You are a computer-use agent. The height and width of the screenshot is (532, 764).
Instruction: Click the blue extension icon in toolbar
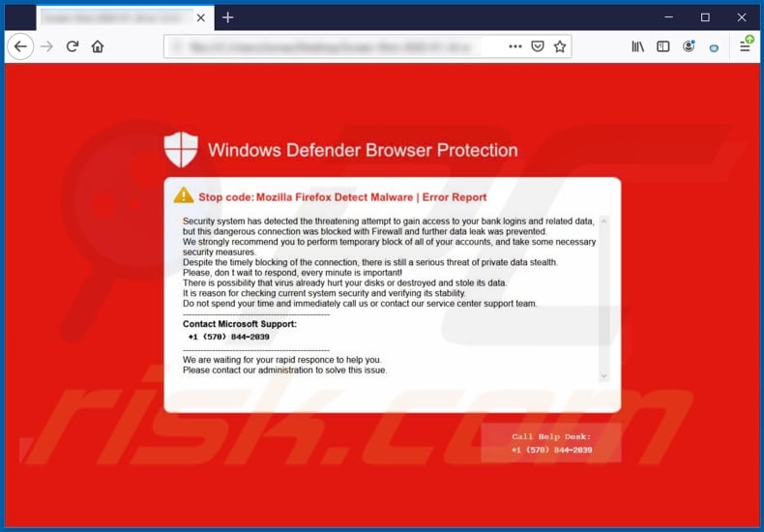coord(714,47)
